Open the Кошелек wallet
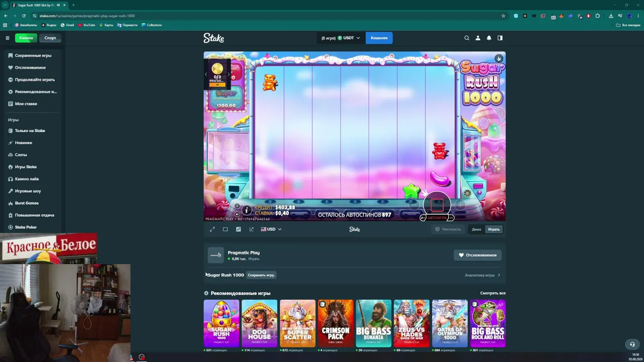This screenshot has width=644, height=362. [x=379, y=38]
